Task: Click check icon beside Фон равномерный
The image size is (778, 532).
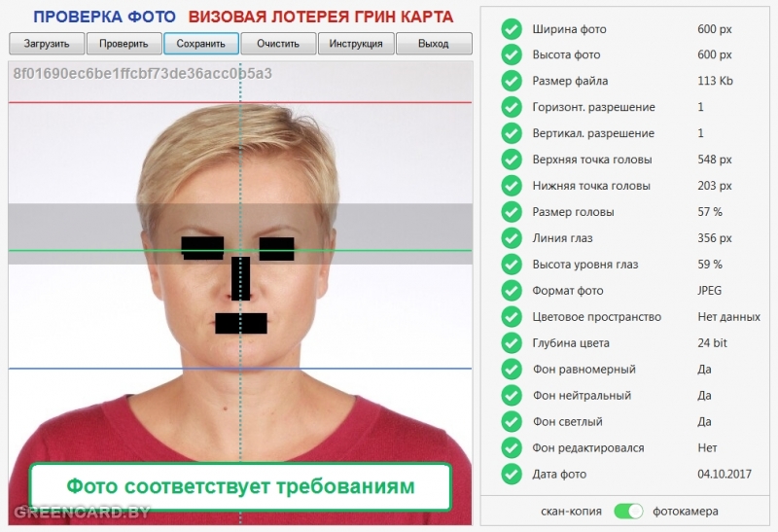Action: tap(512, 370)
